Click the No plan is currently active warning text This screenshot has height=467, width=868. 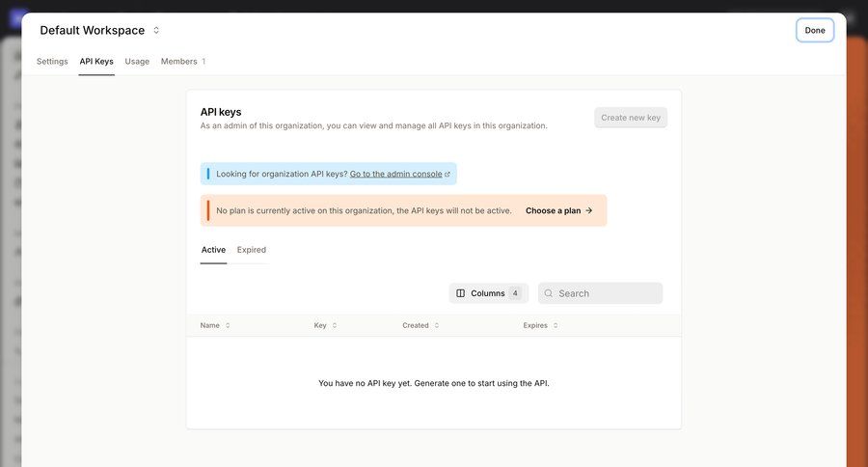tap(364, 210)
